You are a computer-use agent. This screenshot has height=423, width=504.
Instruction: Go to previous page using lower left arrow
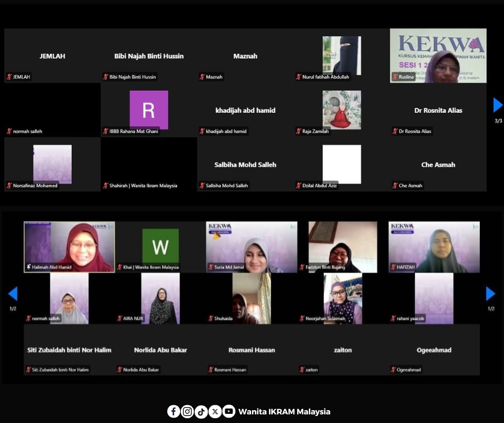(x=13, y=294)
